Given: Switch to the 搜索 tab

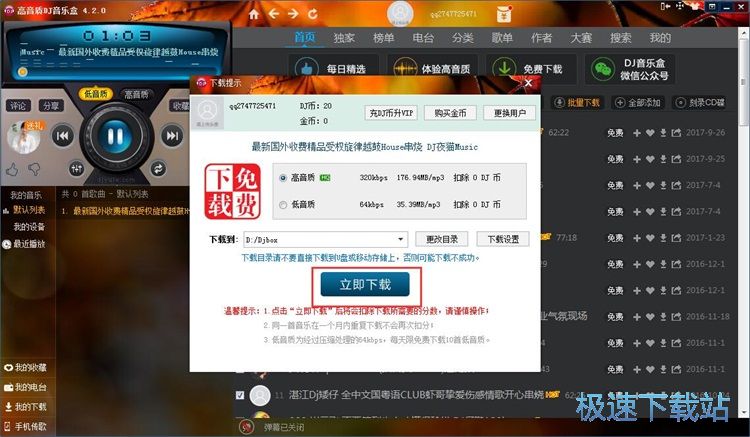Looking at the screenshot, I should [x=620, y=38].
